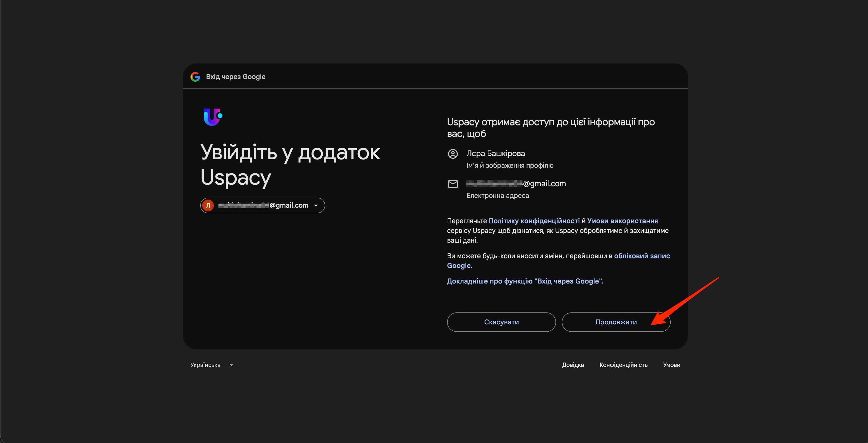Click the "Вхід через Google" header text
This screenshot has height=443, width=868.
click(235, 77)
